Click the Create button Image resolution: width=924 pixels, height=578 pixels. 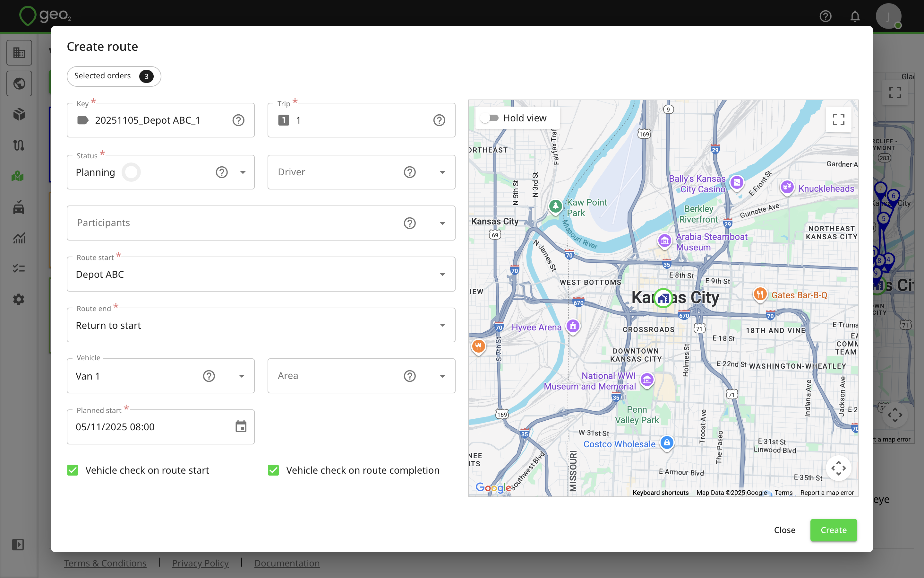coord(834,530)
